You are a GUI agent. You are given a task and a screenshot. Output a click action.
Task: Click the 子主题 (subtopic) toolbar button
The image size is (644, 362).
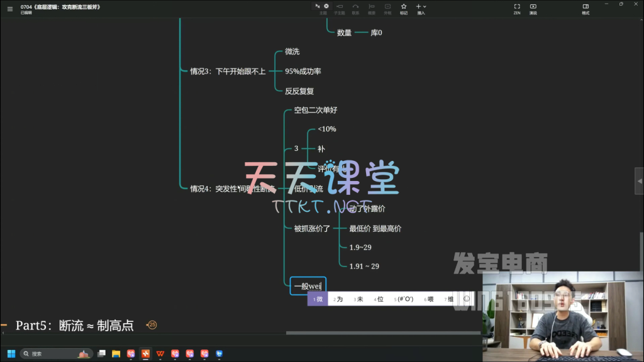coord(339,8)
